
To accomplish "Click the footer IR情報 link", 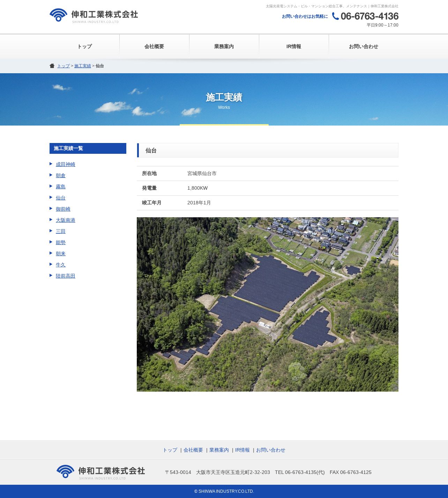I will (242, 450).
